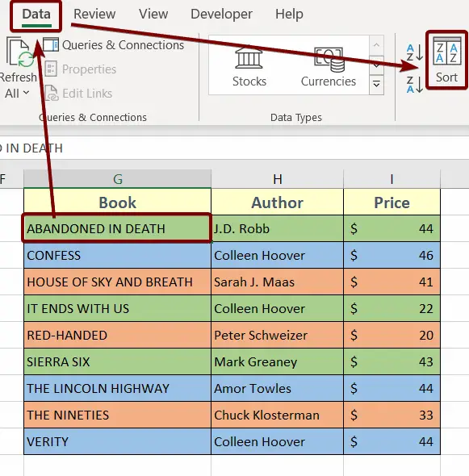Expand the Refresh All dropdown arrow
This screenshot has height=476, width=469.
pos(26,92)
